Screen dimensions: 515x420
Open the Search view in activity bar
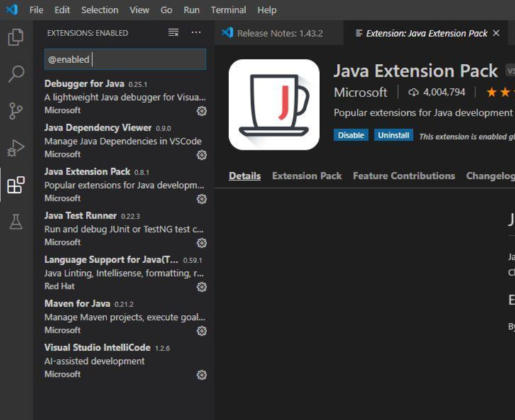click(16, 74)
